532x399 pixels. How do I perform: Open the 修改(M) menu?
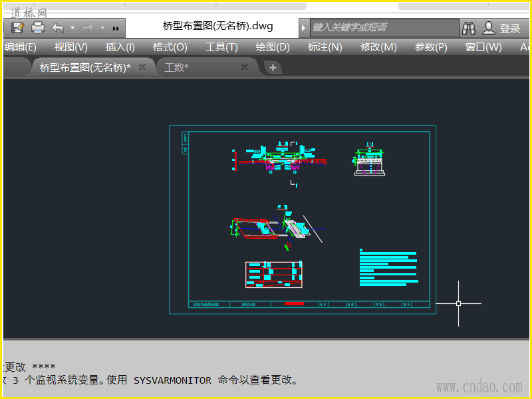378,47
